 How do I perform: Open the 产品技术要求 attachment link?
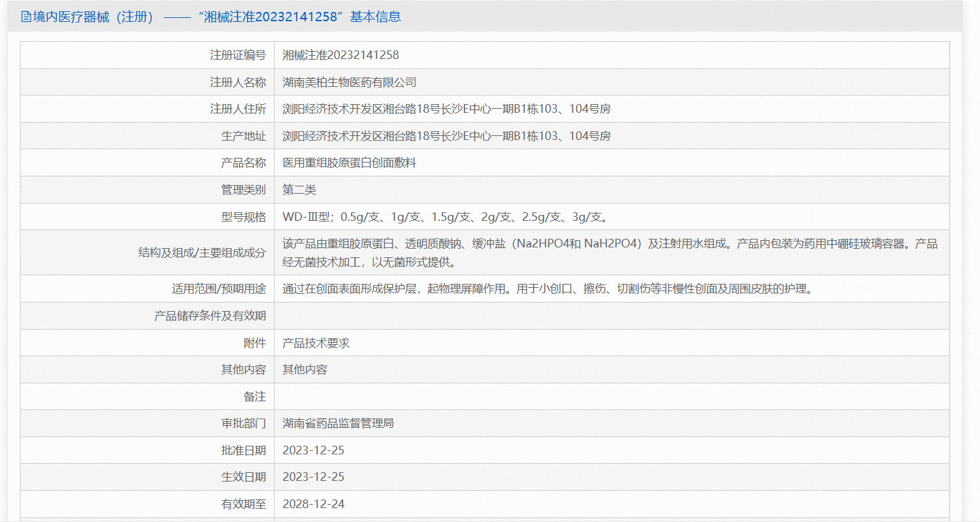pyautogui.click(x=316, y=343)
